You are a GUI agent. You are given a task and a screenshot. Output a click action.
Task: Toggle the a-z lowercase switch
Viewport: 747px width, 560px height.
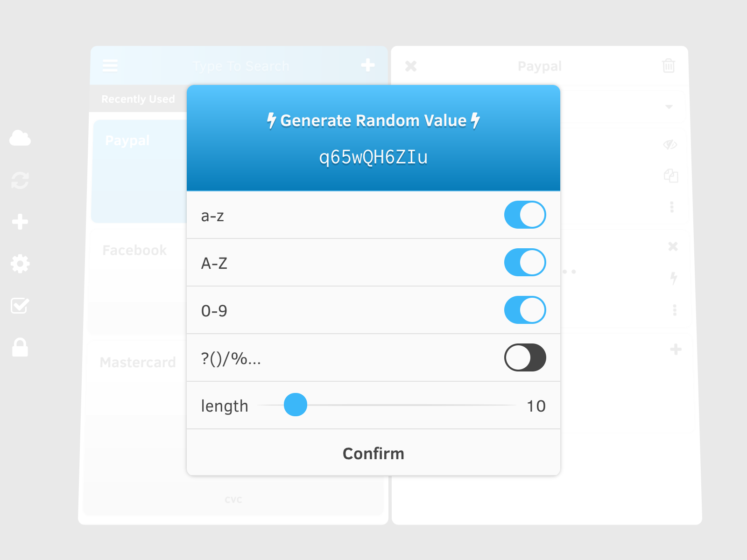525,215
